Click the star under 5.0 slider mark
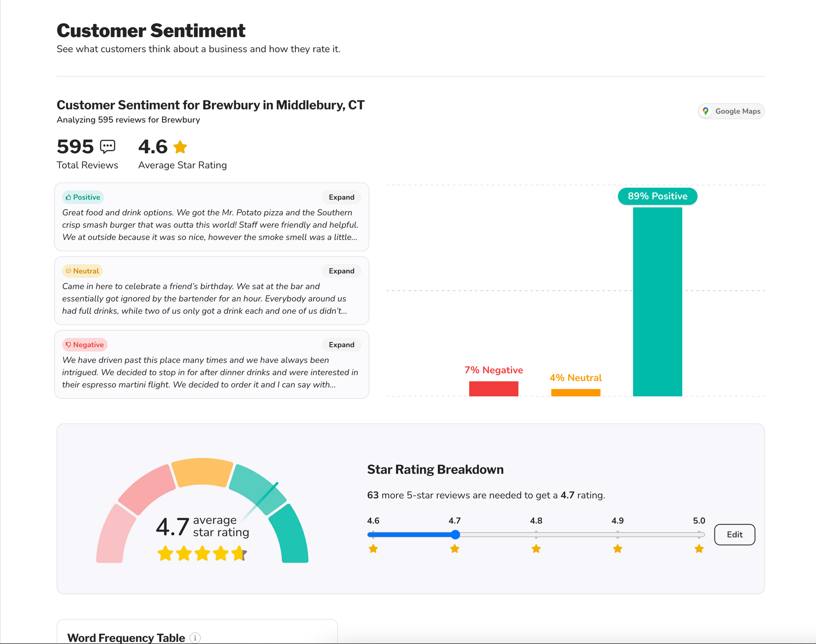This screenshot has height=644, width=816. click(x=699, y=549)
